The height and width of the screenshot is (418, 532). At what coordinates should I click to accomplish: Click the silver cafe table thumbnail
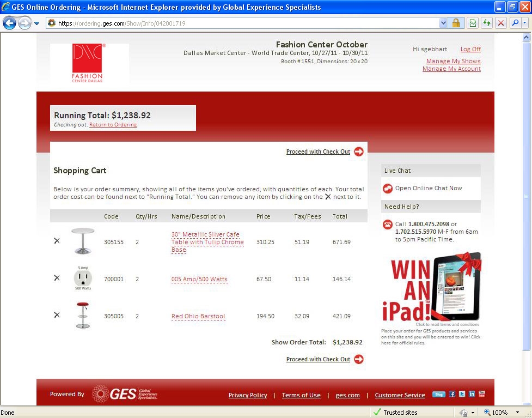pos(83,241)
